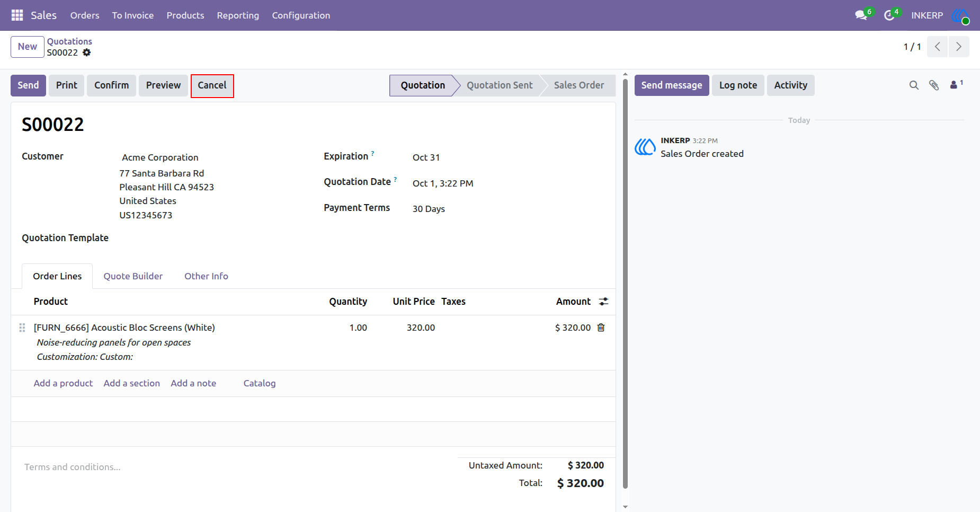Click the Print button
The image size is (980, 512).
(67, 85)
